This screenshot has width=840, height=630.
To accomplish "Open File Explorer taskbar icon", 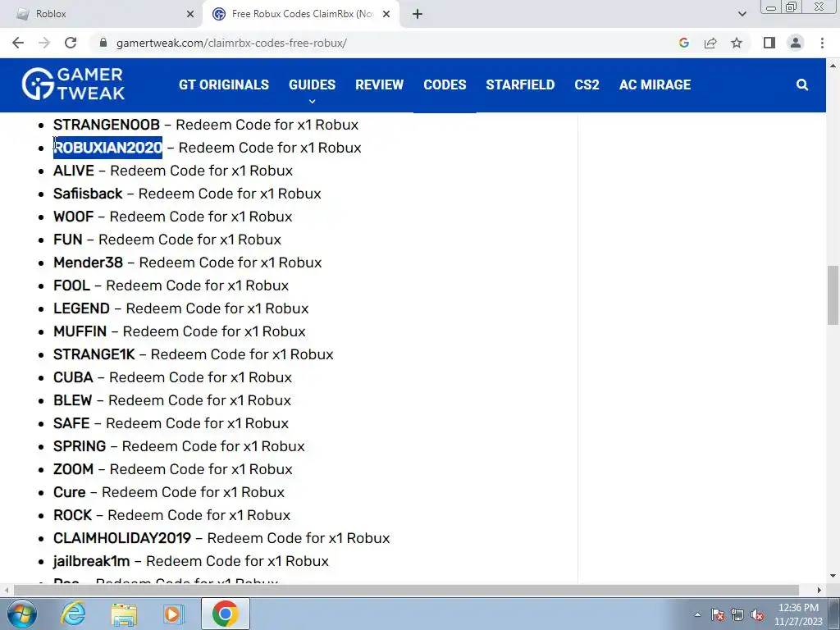I will coord(124,614).
